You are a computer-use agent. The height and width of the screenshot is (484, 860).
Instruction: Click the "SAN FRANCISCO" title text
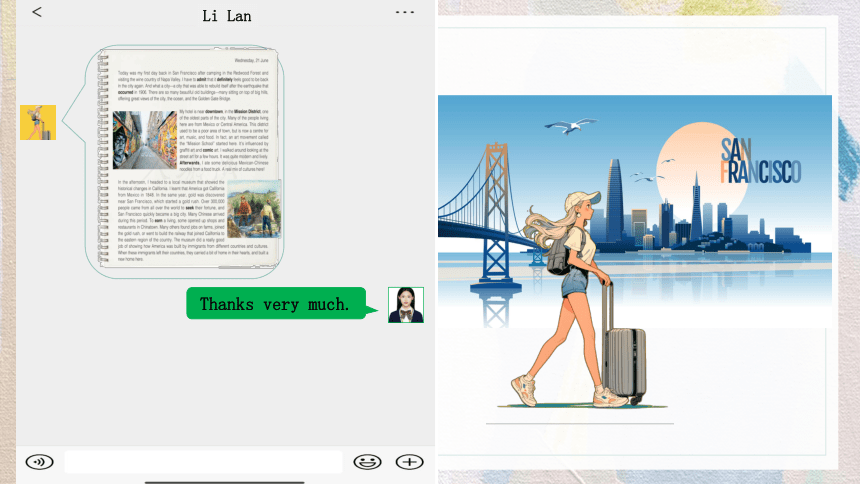click(x=760, y=161)
